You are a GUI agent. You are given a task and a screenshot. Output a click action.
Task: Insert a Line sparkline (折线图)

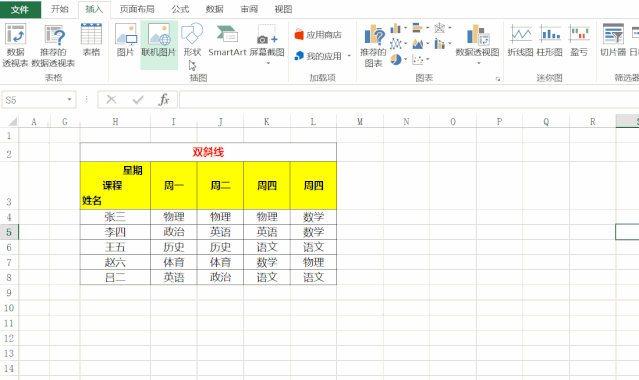point(520,40)
